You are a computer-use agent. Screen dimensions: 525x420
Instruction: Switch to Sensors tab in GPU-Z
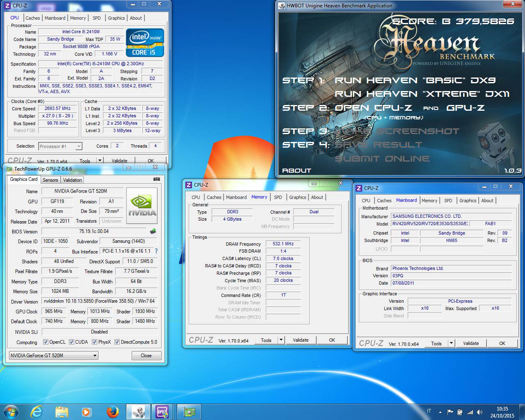click(50, 180)
